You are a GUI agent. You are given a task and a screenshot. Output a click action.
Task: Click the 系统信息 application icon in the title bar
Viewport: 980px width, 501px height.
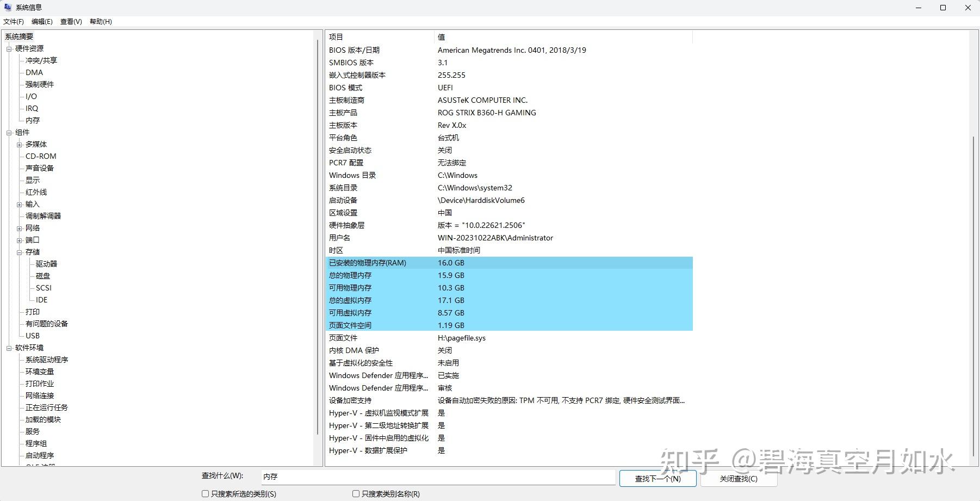(7, 7)
